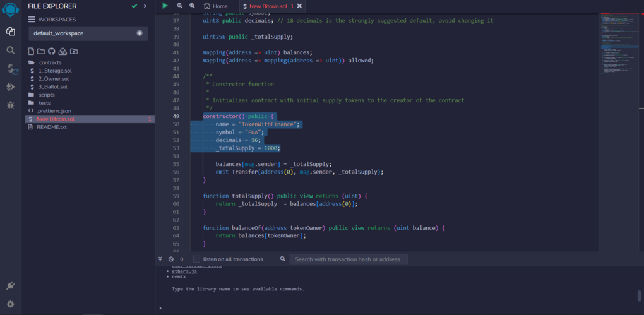644x315 pixels.
Task: Clear the terminal console
Action: (x=170, y=259)
